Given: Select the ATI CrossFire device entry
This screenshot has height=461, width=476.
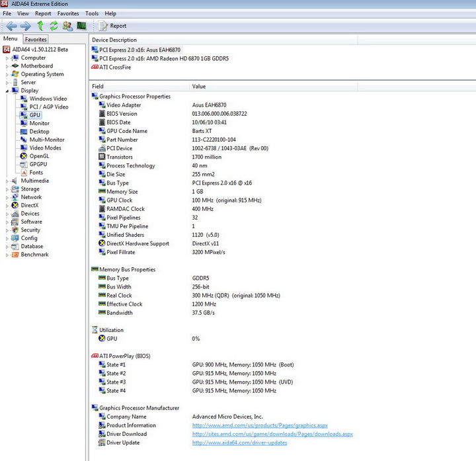Looking at the screenshot, I should (111, 67).
